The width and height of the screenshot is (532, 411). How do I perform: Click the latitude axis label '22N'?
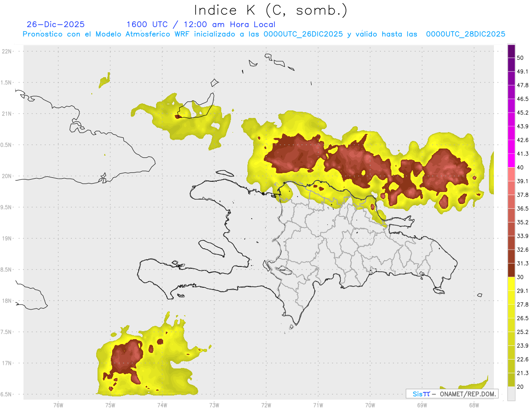7,51
